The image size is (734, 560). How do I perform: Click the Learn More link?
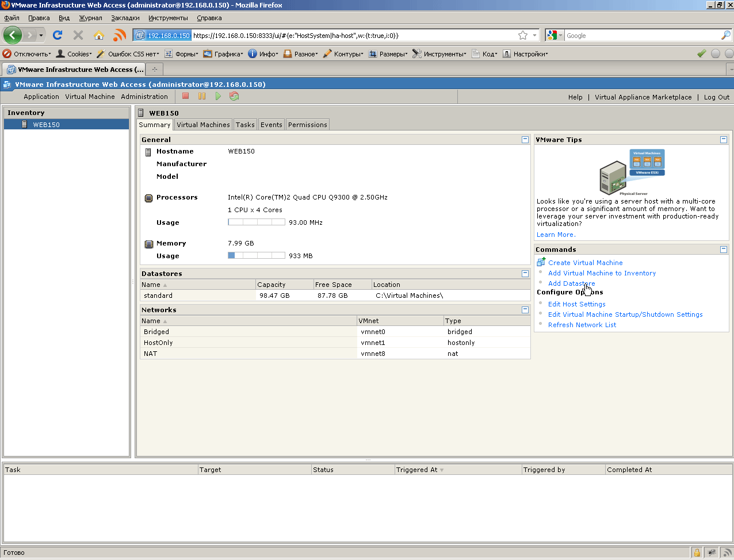pos(556,235)
